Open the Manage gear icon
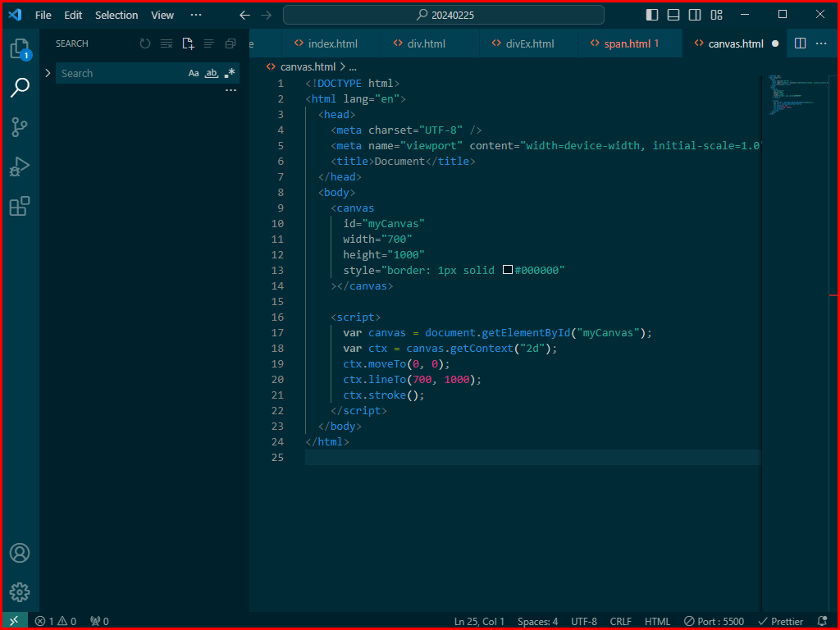Screen dimensions: 840x630 pos(20,592)
